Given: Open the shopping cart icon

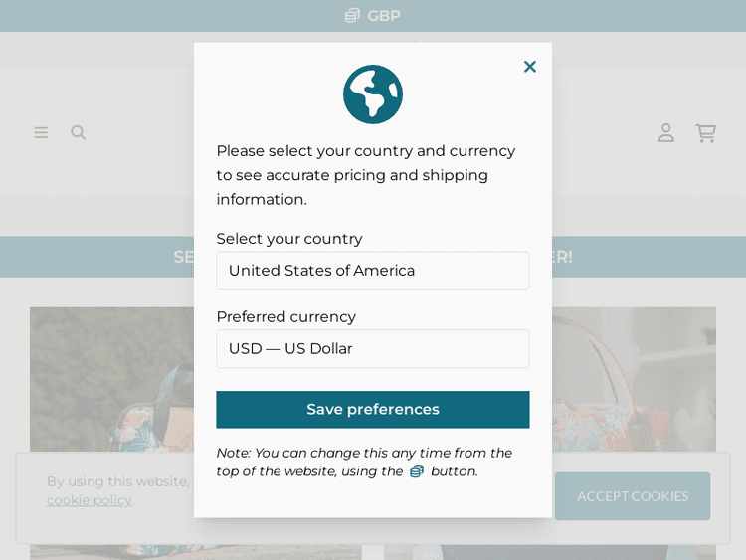Looking at the screenshot, I should pos(705,132).
